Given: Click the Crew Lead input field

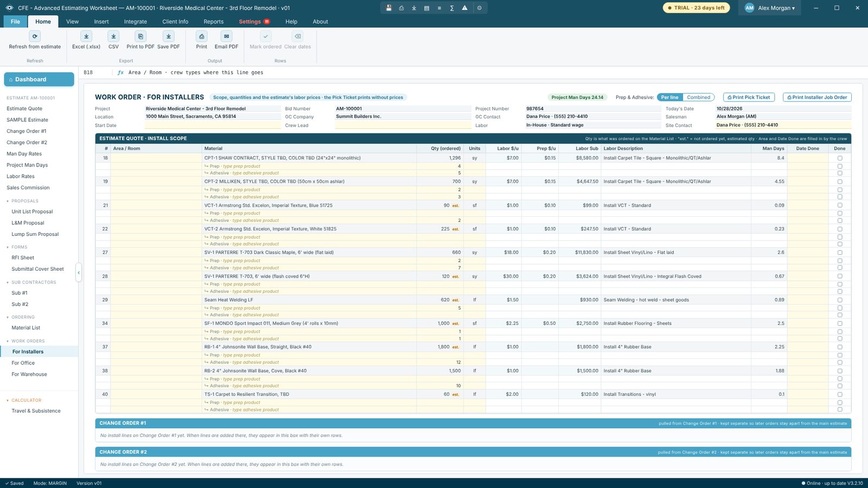Looking at the screenshot, I should pyautogui.click(x=403, y=125).
